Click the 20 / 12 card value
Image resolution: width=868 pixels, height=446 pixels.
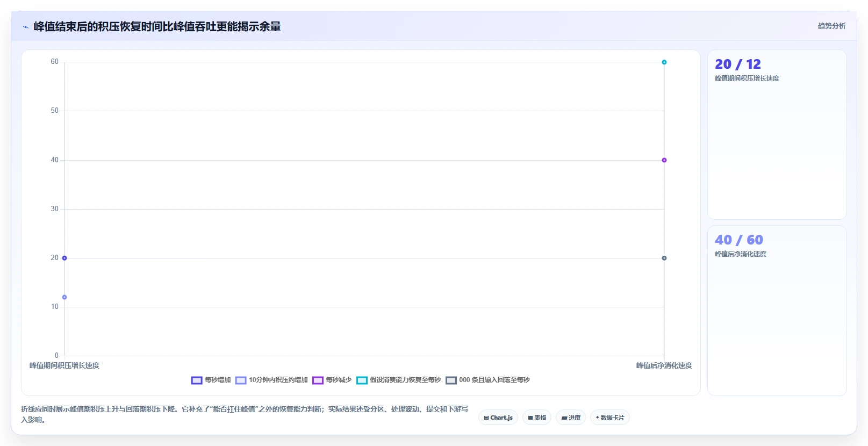738,64
